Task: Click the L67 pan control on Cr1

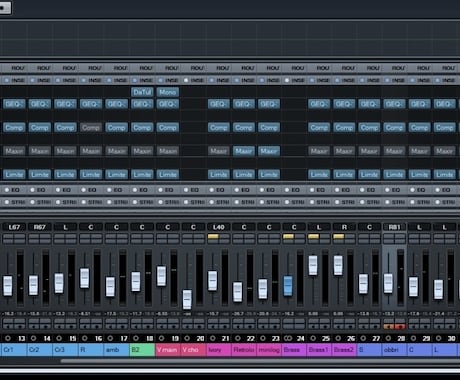Action: pos(14,227)
